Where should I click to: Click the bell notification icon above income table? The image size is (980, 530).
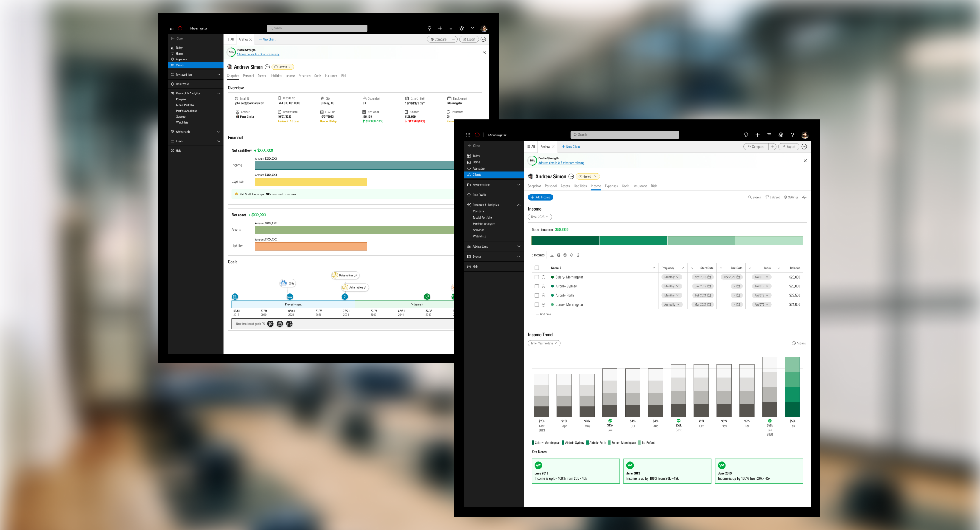[571, 255]
